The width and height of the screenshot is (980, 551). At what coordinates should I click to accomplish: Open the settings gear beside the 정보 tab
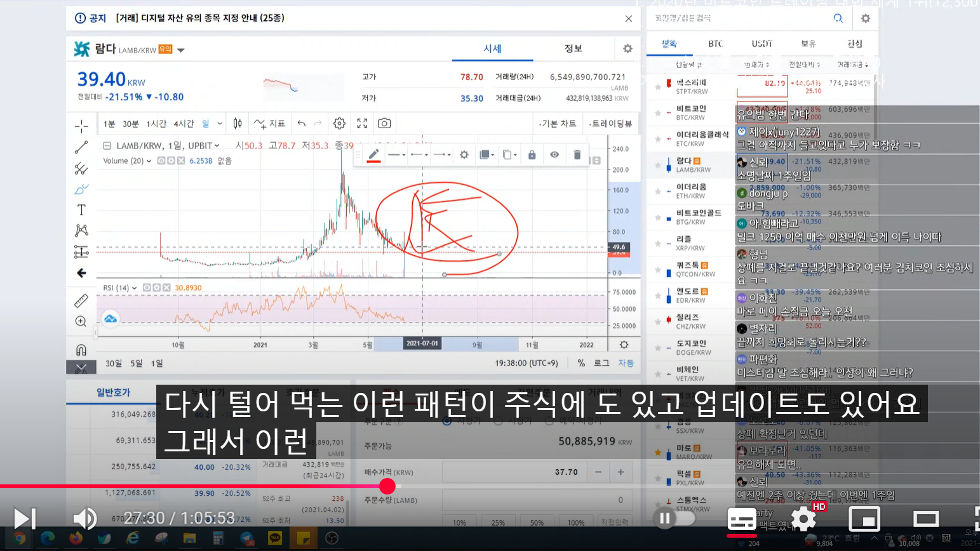pos(628,49)
